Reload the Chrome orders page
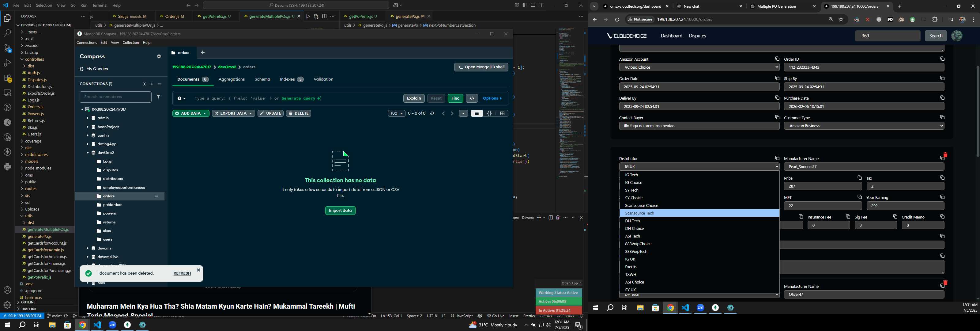This screenshot has height=331, width=980. click(x=617, y=20)
